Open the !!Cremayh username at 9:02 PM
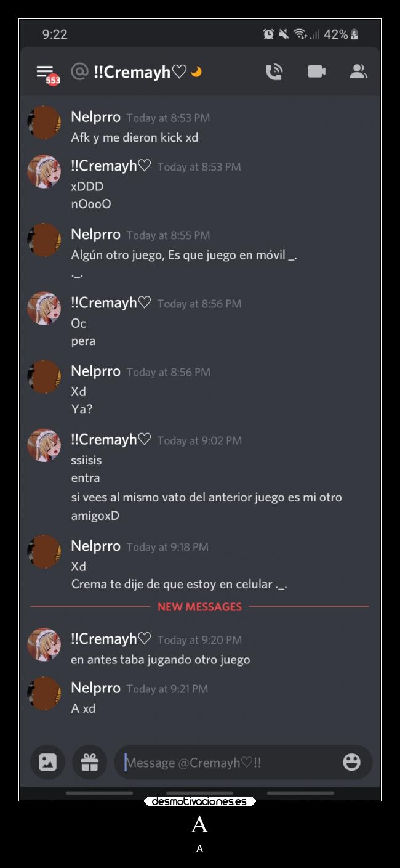Screen dimensions: 400x868 point(111,439)
